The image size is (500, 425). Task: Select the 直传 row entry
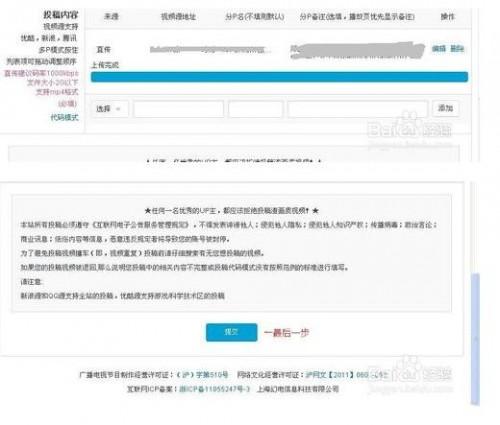(x=103, y=50)
